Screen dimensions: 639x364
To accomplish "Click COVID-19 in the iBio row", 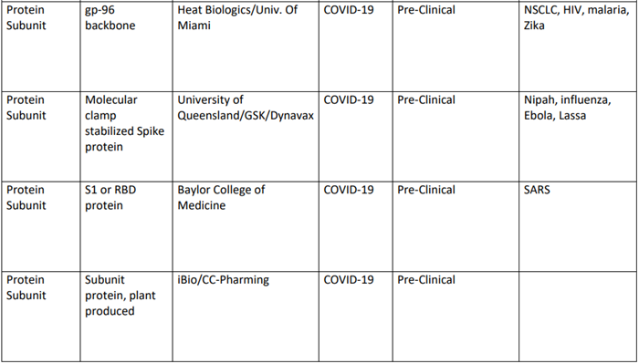I will click(349, 280).
